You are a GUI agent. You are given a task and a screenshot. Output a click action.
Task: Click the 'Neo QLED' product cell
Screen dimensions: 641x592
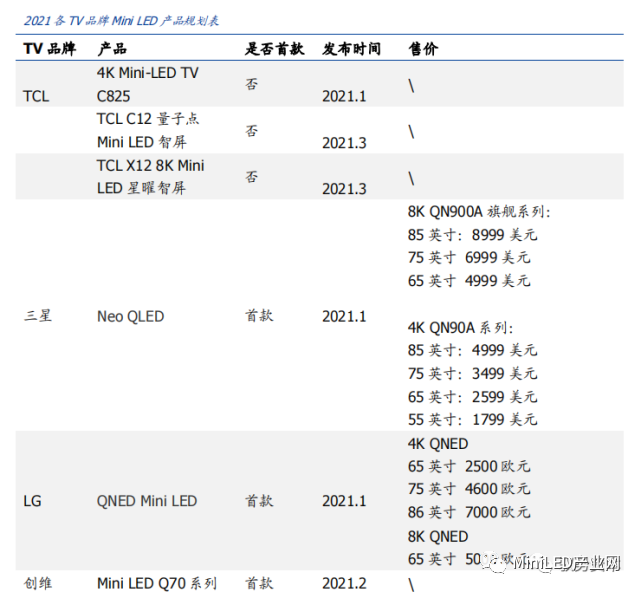coord(130,316)
